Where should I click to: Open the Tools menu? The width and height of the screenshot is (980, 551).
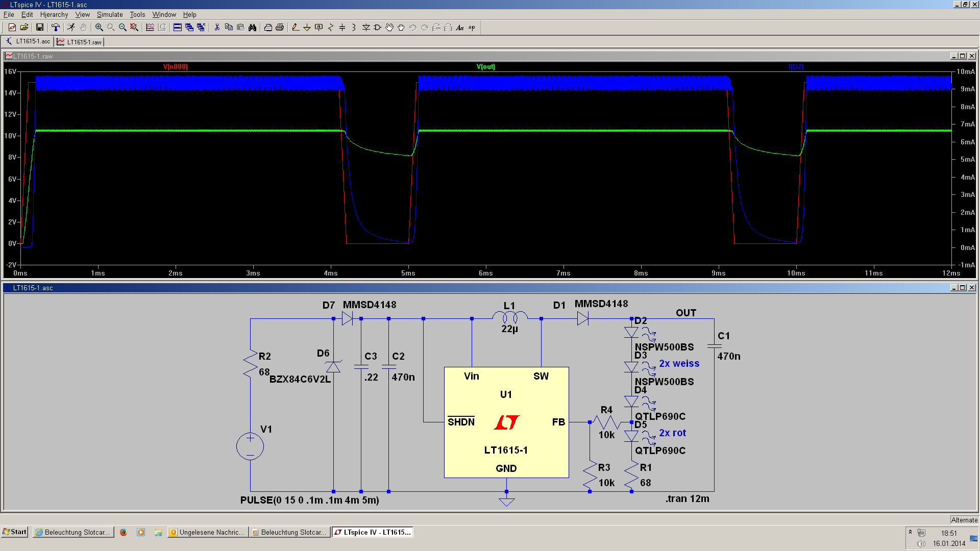pos(137,14)
